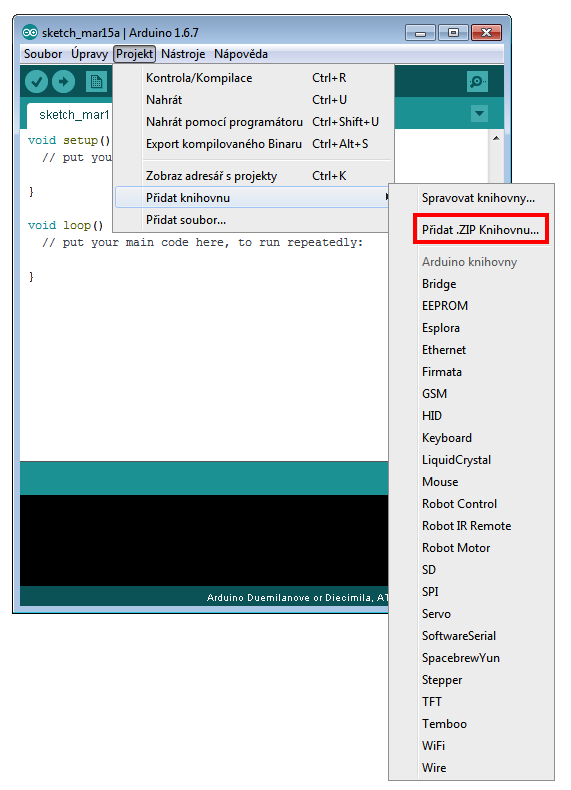Image resolution: width=571 pixels, height=790 pixels.
Task: Click the '// put your main code here' comment
Action: coord(203,242)
